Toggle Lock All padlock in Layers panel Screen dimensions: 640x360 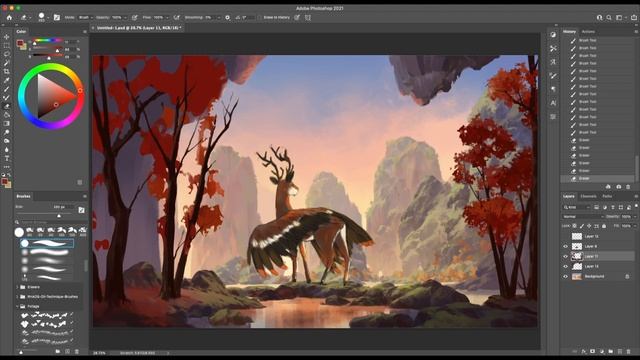pyautogui.click(x=604, y=226)
